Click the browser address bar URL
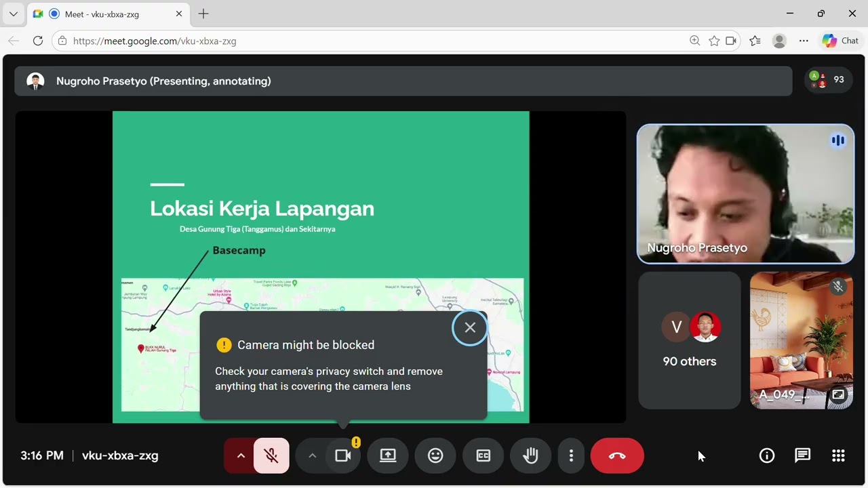The width and height of the screenshot is (868, 488). coord(155,41)
